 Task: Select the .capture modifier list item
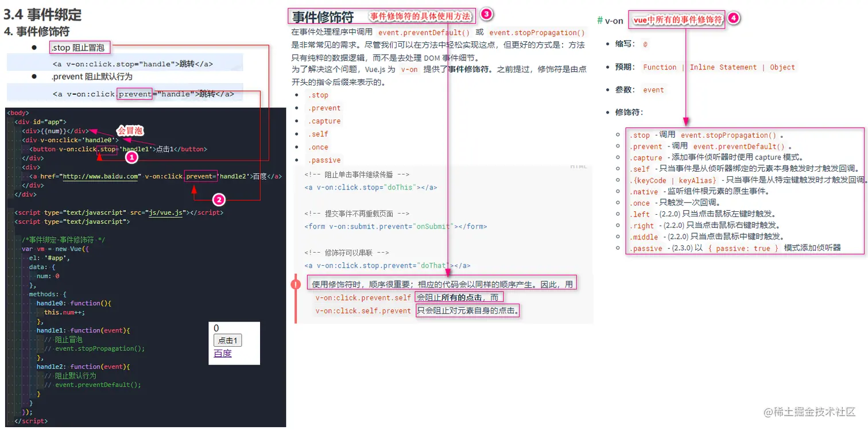pyautogui.click(x=324, y=121)
